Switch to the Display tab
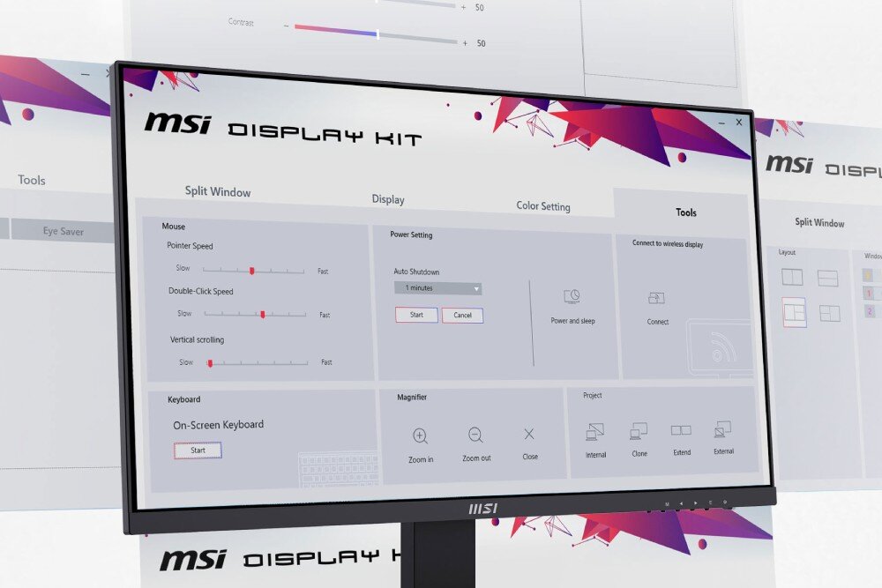This screenshot has width=882, height=588. 388,199
